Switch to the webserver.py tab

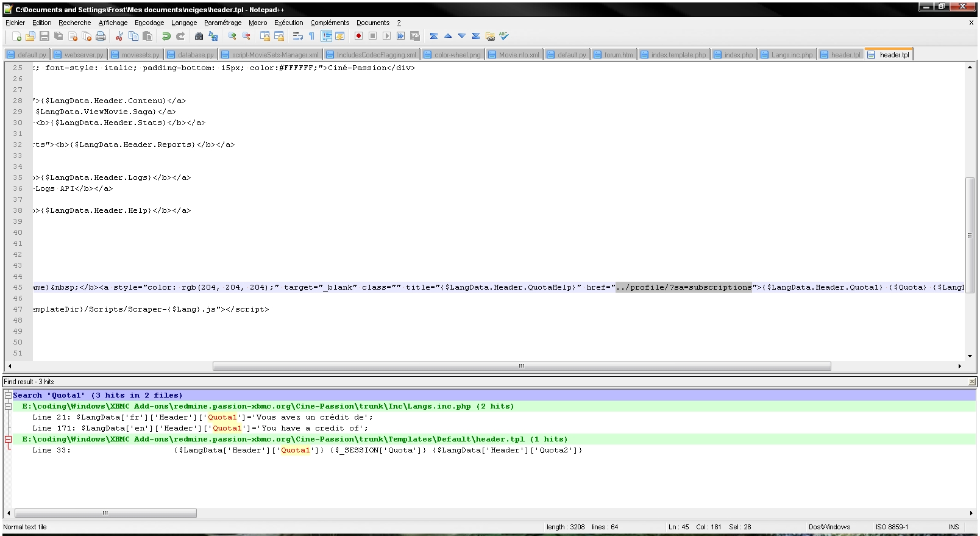(x=80, y=54)
